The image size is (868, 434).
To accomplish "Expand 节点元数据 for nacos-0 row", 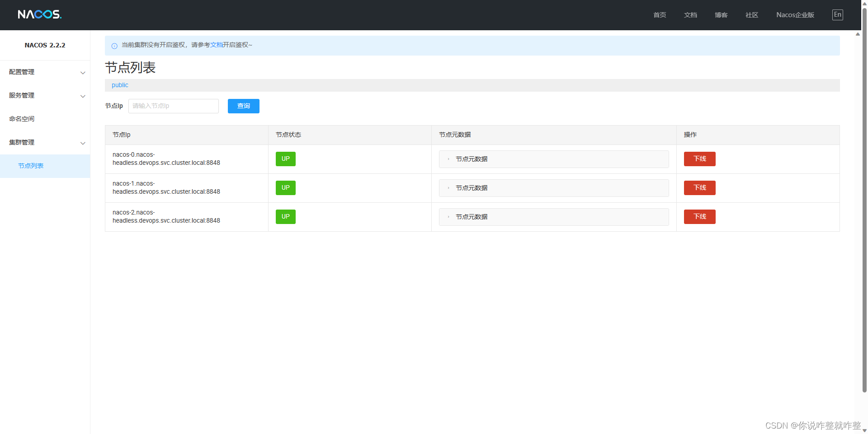I will [554, 159].
